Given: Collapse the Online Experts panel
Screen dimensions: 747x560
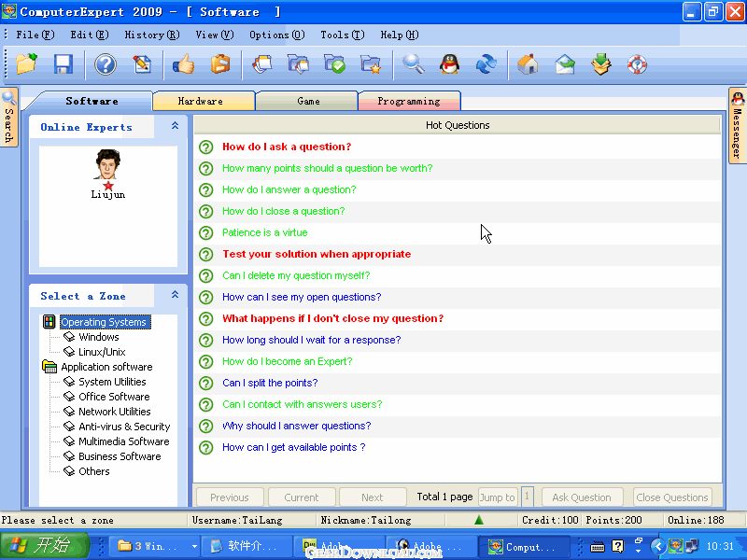Looking at the screenshot, I should point(175,126).
